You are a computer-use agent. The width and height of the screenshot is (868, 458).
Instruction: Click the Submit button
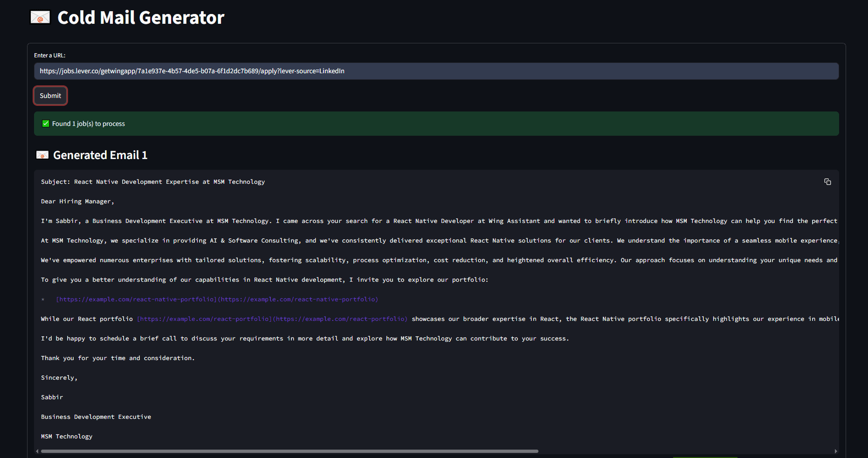coord(50,96)
